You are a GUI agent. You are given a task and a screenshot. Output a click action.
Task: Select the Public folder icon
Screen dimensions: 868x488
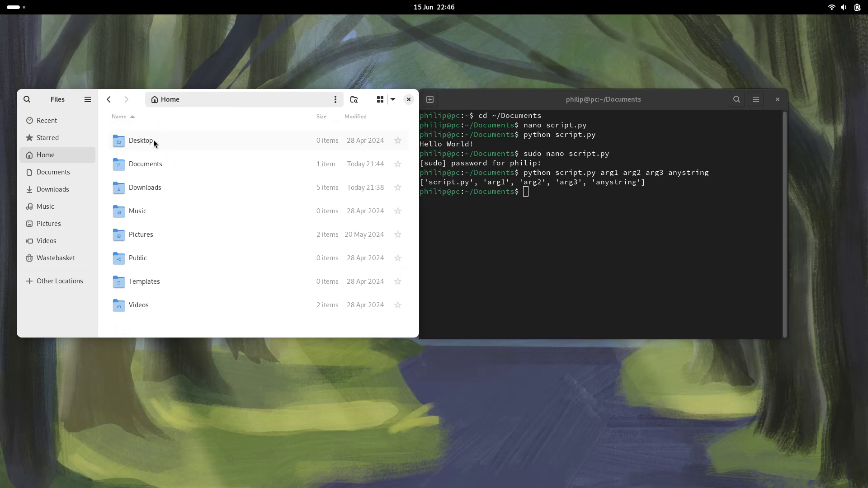(118, 258)
